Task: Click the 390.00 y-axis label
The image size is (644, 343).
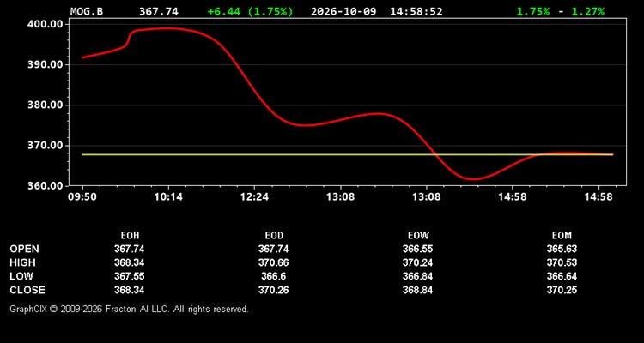Action: point(46,65)
